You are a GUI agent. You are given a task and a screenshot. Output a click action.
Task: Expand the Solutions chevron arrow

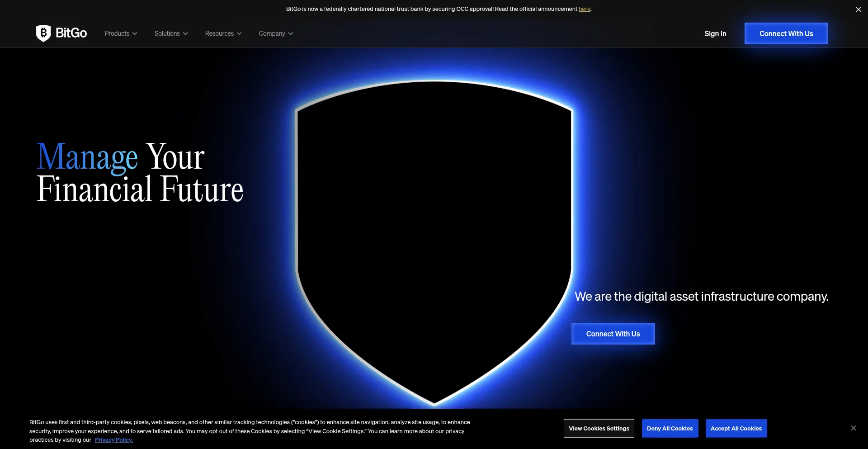[185, 33]
